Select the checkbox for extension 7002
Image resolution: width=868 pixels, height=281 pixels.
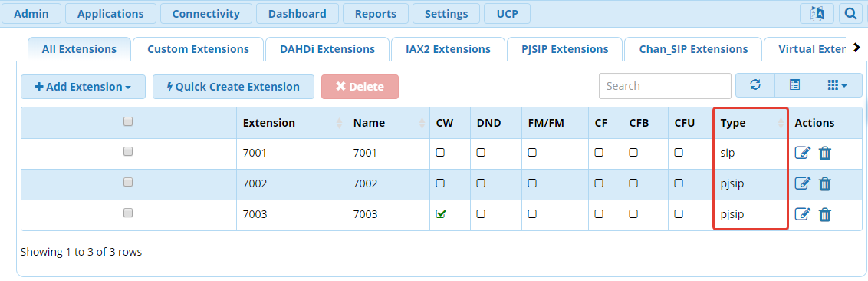(x=128, y=182)
